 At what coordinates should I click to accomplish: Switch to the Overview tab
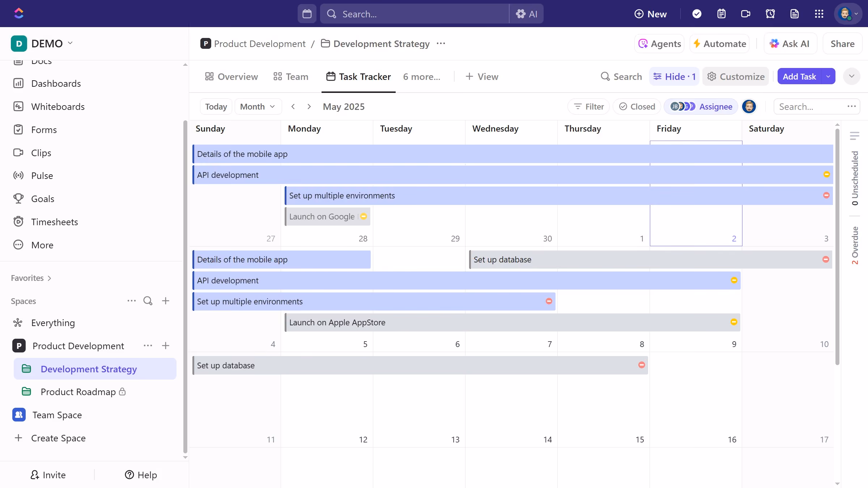coord(231,77)
